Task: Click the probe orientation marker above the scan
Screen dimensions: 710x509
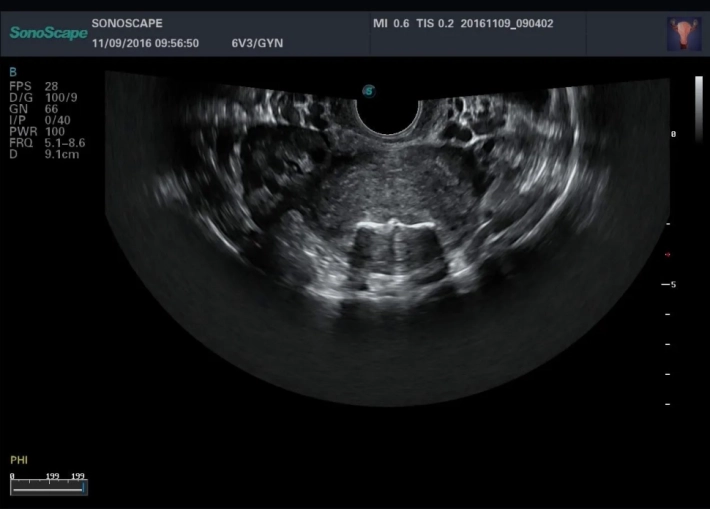Action: click(x=369, y=91)
